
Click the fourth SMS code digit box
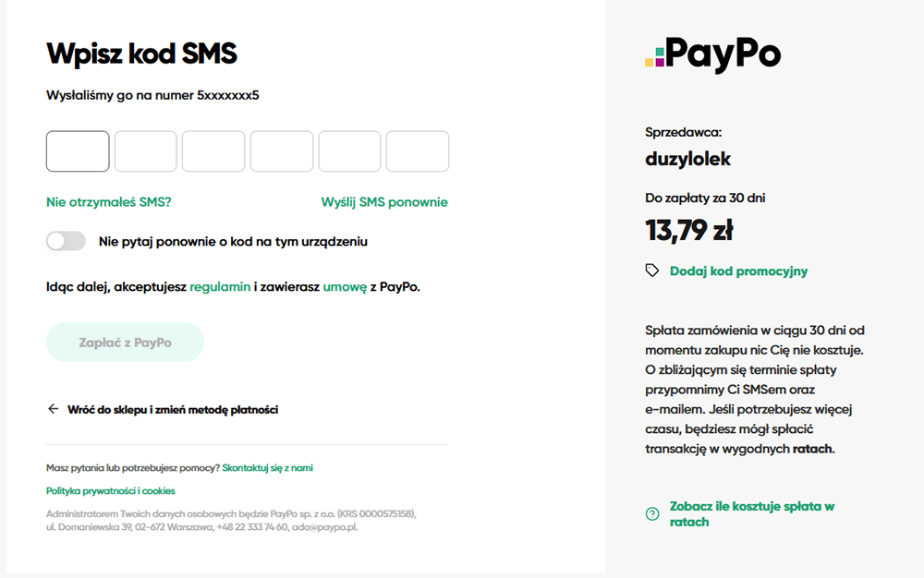pyautogui.click(x=282, y=151)
